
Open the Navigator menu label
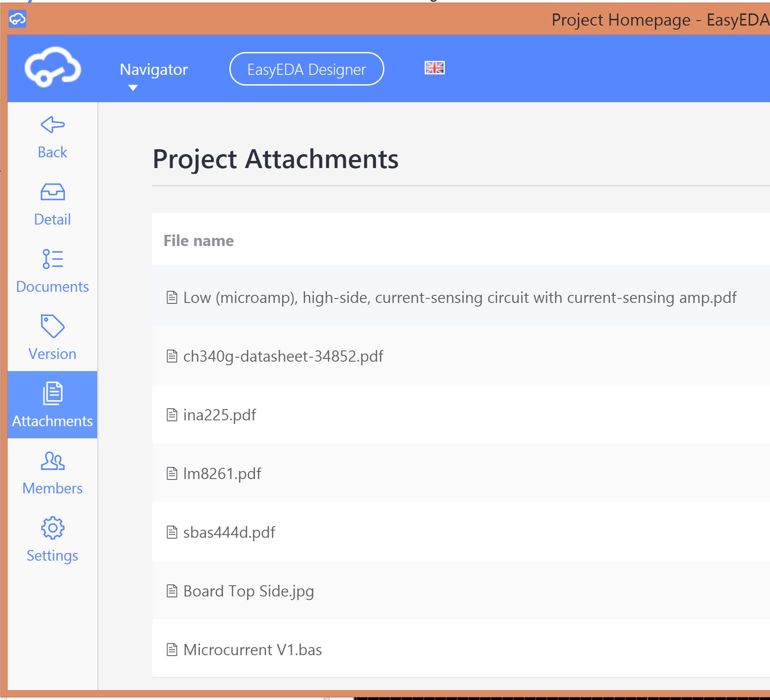pos(154,69)
